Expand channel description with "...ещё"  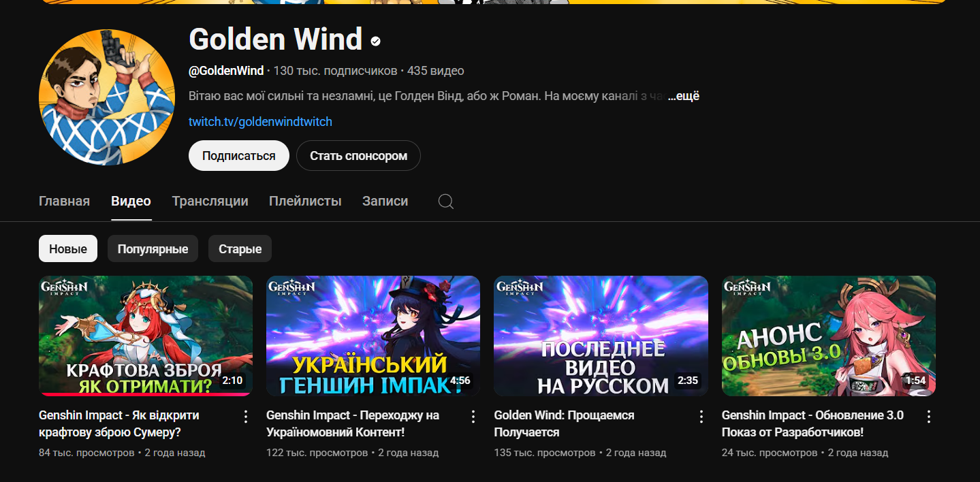coord(683,96)
